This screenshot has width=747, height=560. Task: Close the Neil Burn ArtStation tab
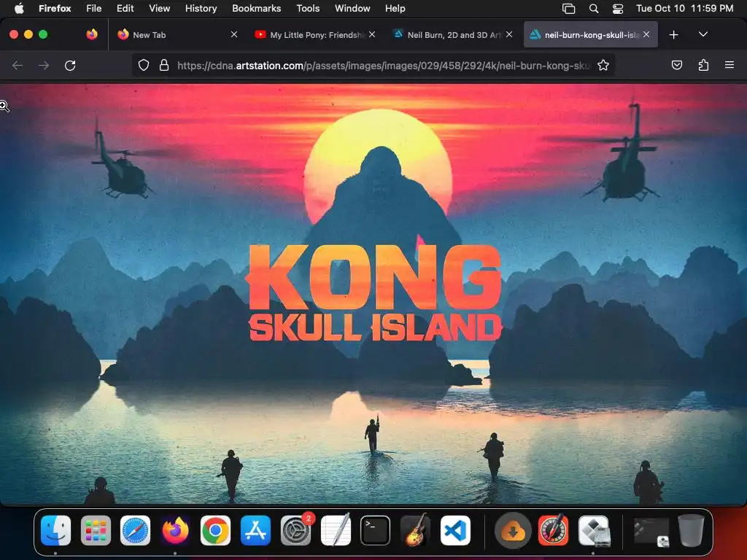(509, 34)
